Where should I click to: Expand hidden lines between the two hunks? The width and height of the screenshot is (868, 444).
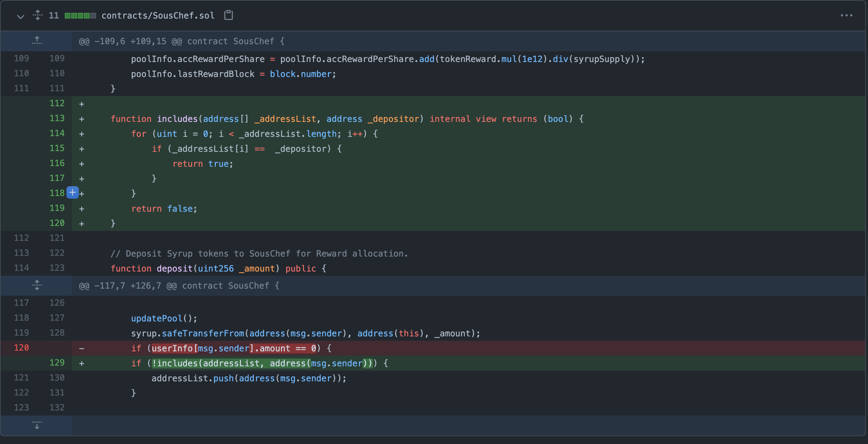[x=37, y=285]
